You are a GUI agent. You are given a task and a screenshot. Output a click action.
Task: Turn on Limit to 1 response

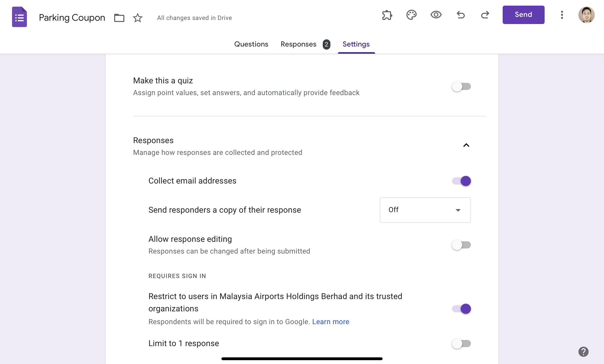[x=461, y=344]
